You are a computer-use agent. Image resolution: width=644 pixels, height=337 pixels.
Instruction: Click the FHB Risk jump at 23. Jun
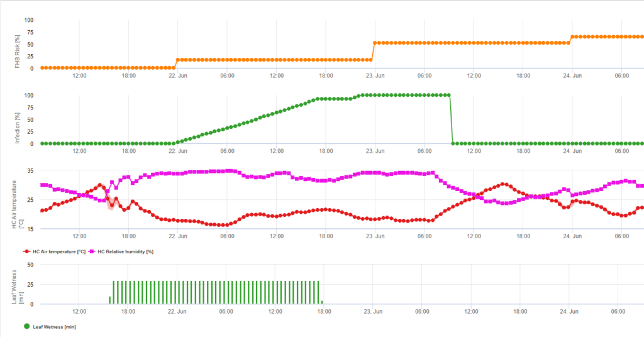(373, 52)
